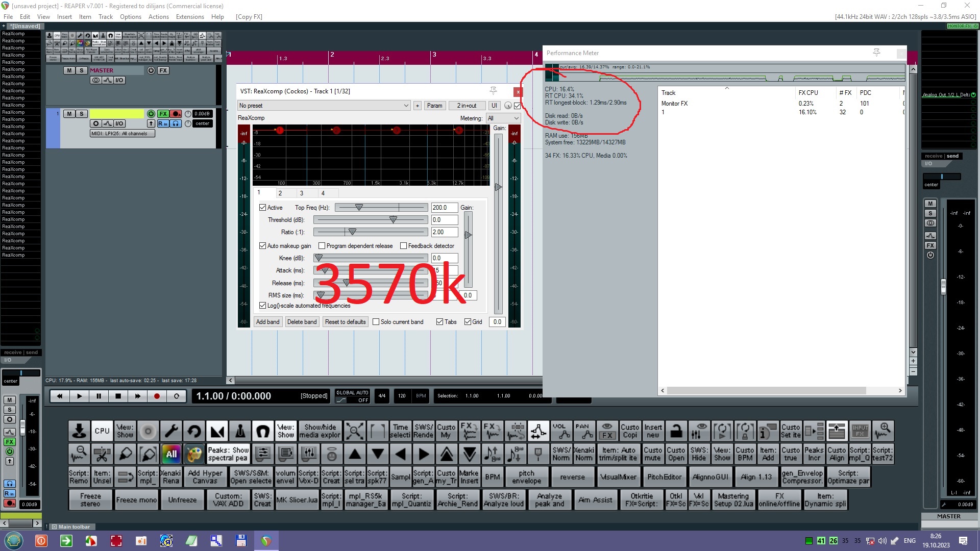Click the wrench icon in main toolbar
Screen dimensions: 980x551
click(x=171, y=431)
